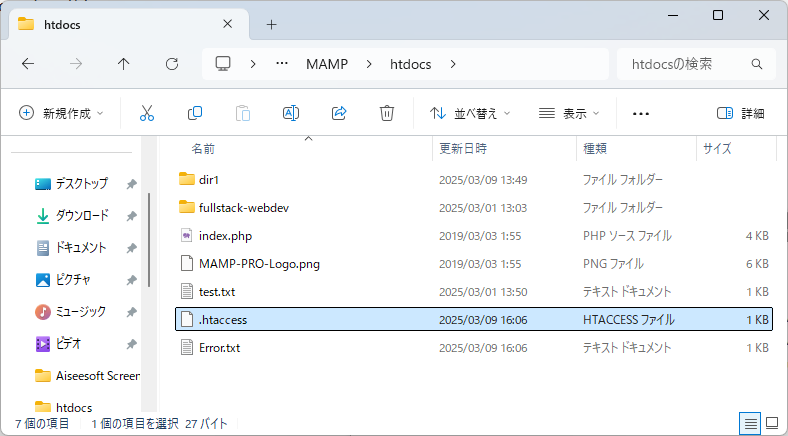Screen dimensions: 788x436
Task: Go forward with the right arrow
Action: [x=76, y=64]
